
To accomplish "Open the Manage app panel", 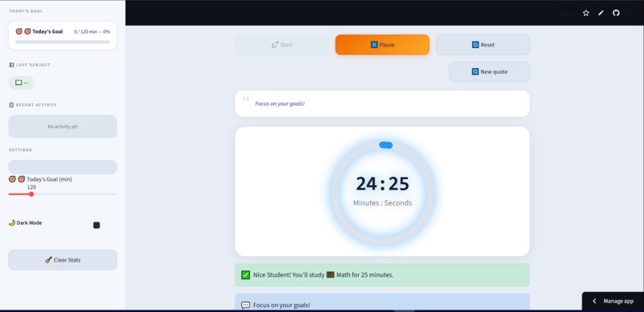I will pos(613,302).
